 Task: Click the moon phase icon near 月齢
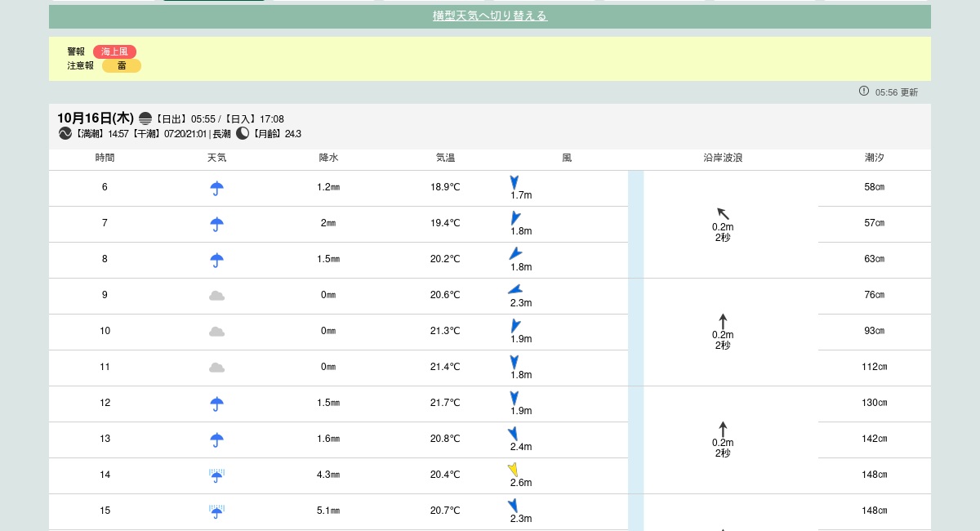coord(243,133)
